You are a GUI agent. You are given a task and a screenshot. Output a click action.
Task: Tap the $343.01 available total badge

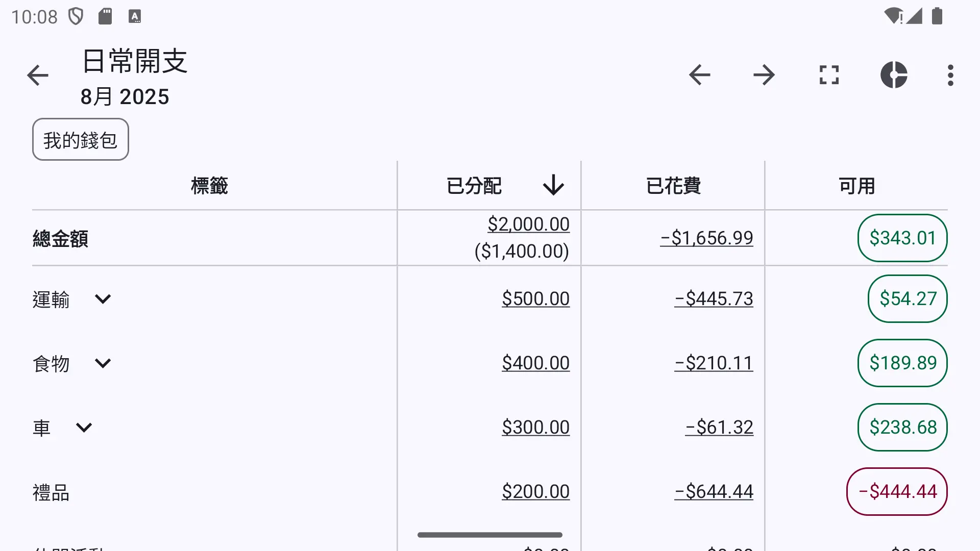[x=902, y=238]
